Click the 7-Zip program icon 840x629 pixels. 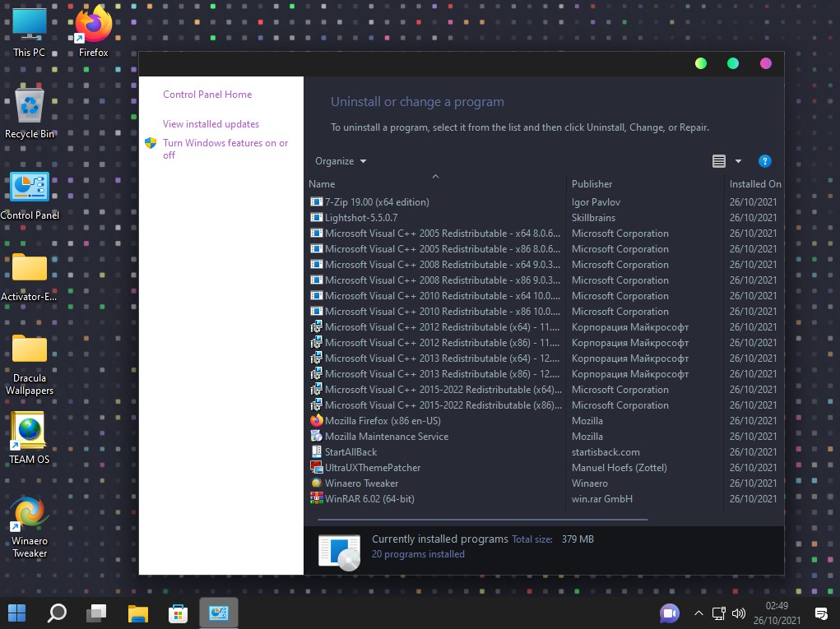tap(317, 201)
